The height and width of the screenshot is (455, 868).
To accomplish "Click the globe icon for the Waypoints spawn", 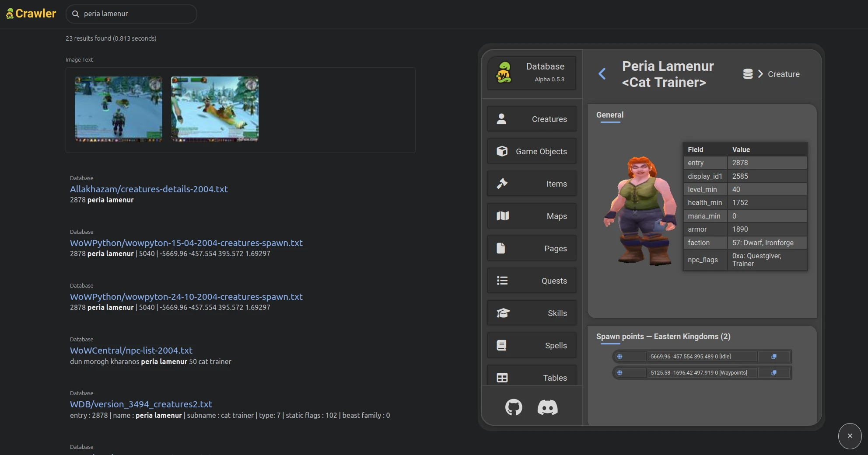I will pyautogui.click(x=619, y=373).
